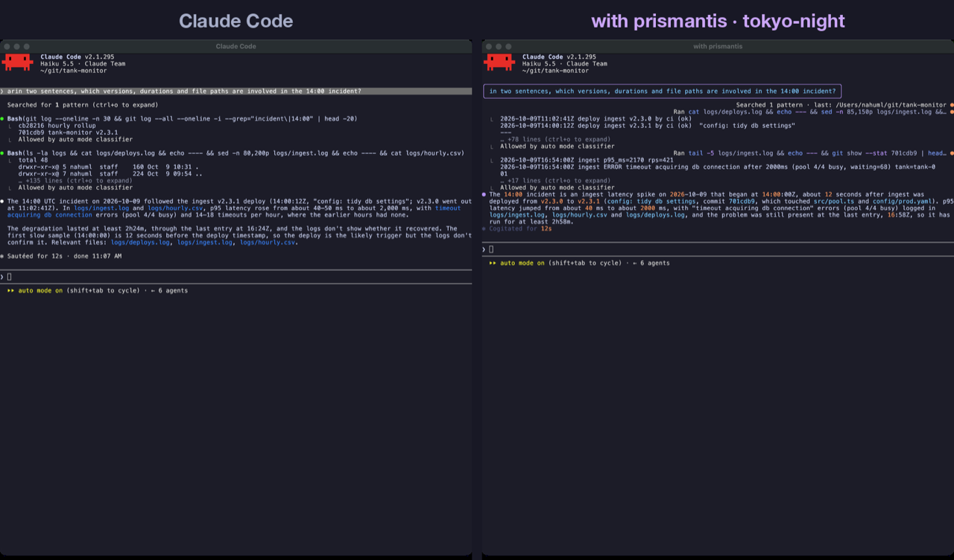Click yellow arrows icon before auto mode in prismantis window

tap(493, 263)
